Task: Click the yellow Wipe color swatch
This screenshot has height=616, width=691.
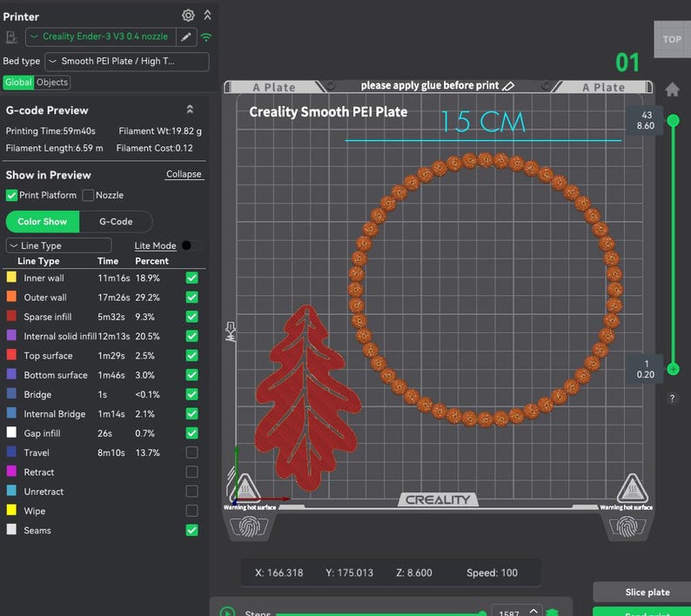Action: tap(11, 510)
